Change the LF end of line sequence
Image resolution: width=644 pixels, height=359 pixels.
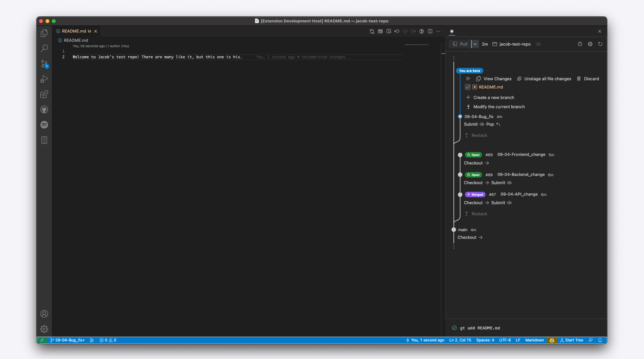click(518, 340)
